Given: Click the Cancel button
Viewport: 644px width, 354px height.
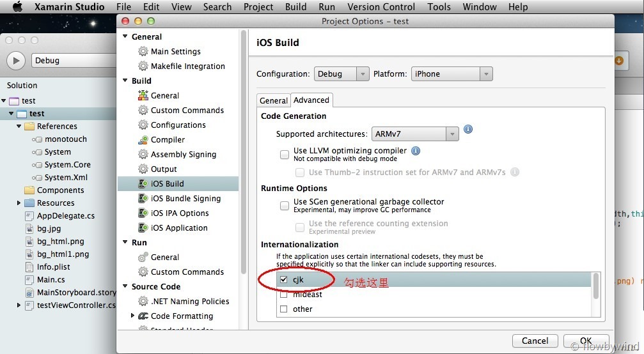Looking at the screenshot, I should click(x=535, y=341).
